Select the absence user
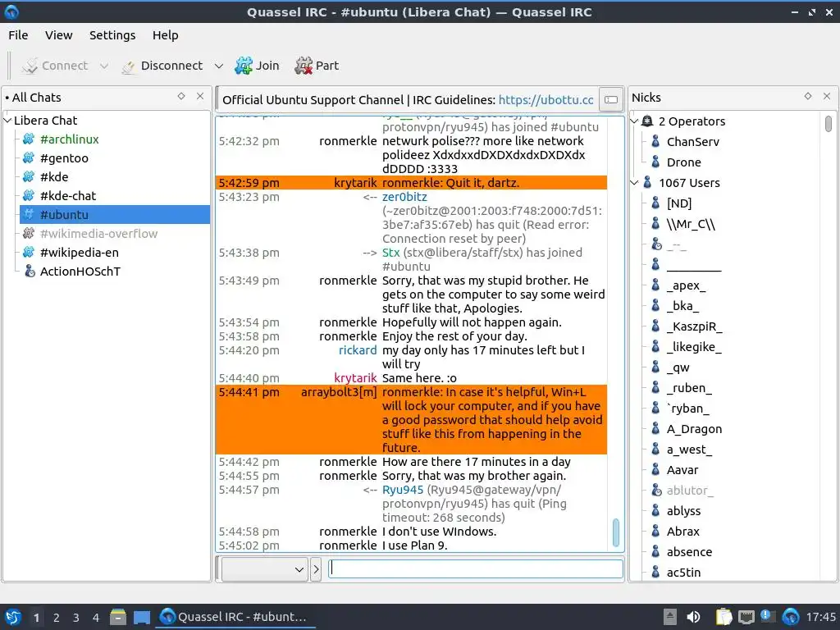 (x=689, y=552)
